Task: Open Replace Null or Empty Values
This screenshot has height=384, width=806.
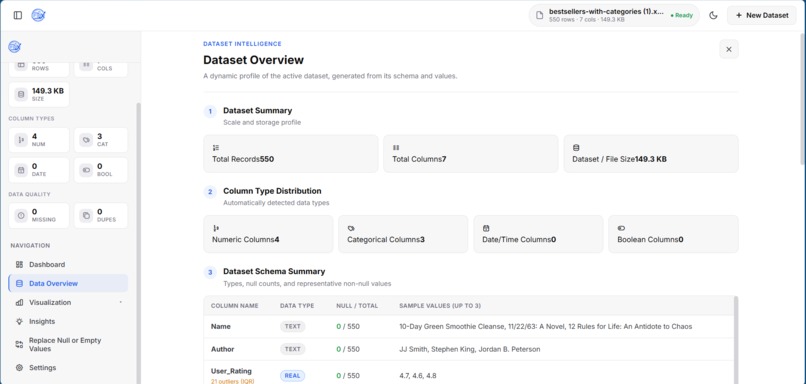Action: [68, 344]
